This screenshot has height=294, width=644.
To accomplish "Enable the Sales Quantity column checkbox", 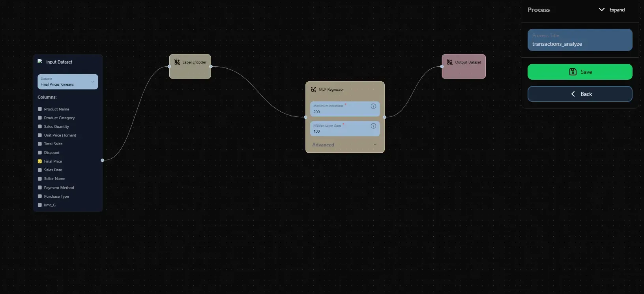I will tap(40, 127).
